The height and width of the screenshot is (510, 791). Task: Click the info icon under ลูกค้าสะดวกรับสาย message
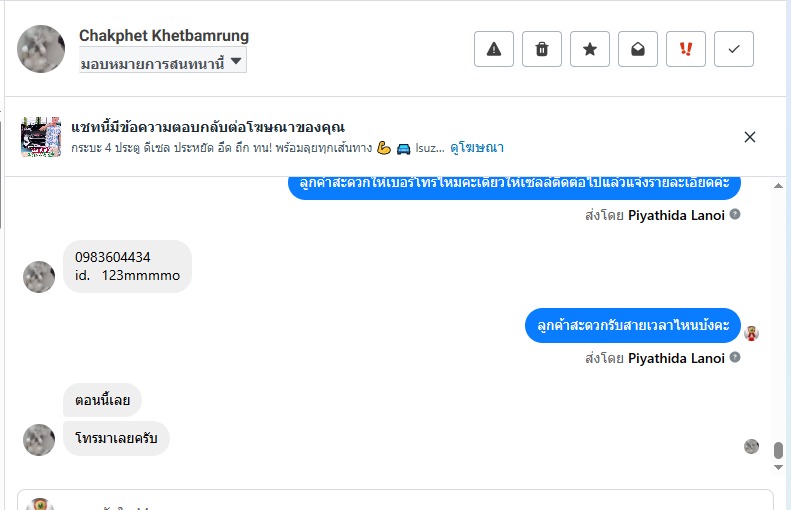pyautogui.click(x=735, y=357)
